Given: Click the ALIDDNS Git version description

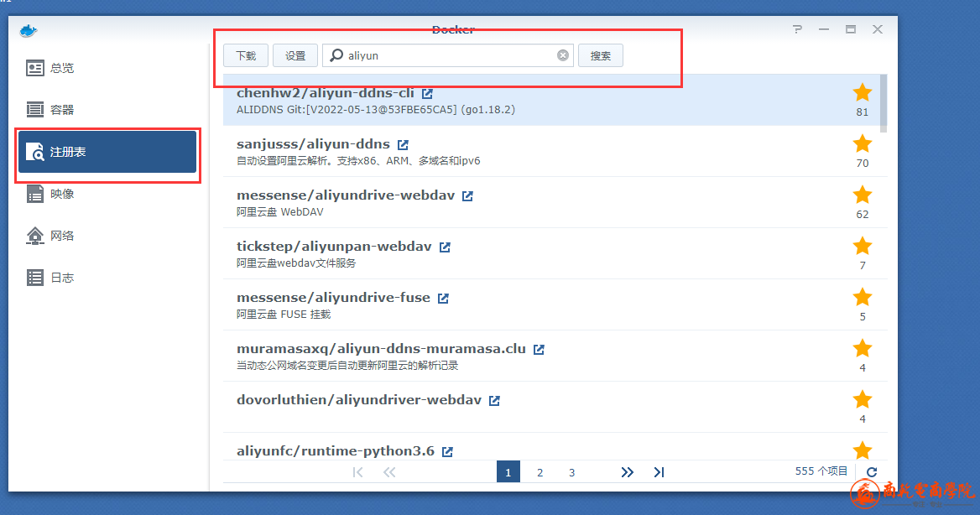Looking at the screenshot, I should 376,110.
